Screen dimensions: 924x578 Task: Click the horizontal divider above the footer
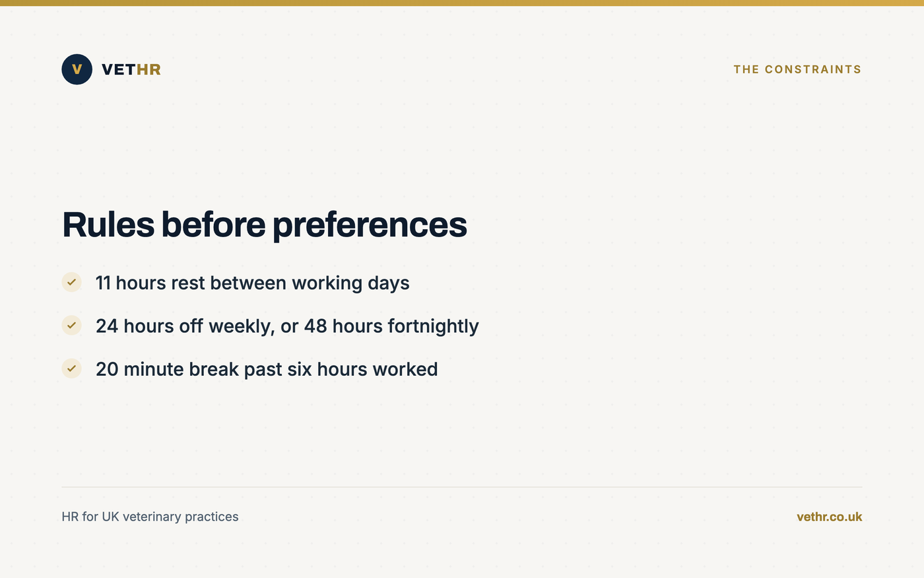pos(462,487)
